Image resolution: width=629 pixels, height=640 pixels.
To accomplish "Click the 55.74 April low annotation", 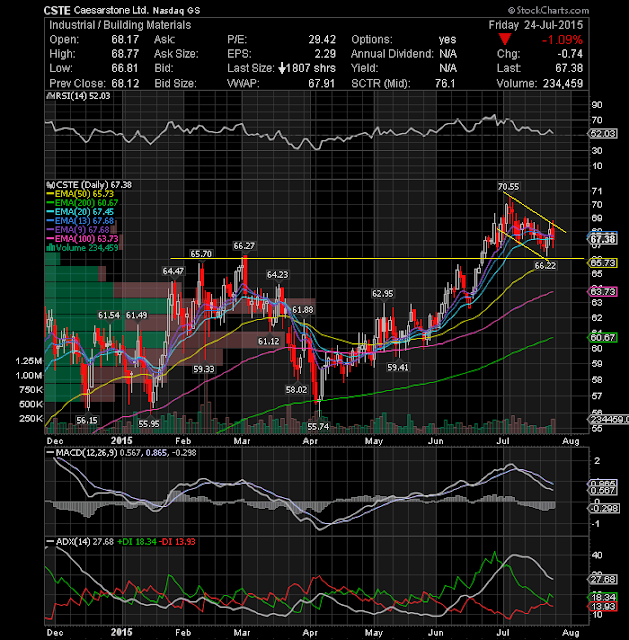I will (318, 427).
